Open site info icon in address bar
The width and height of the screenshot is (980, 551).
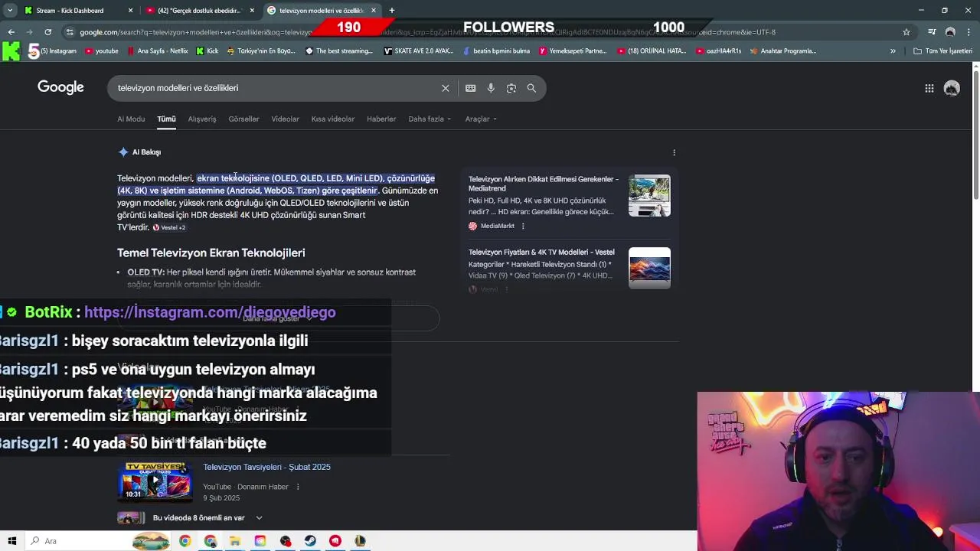coord(70,32)
